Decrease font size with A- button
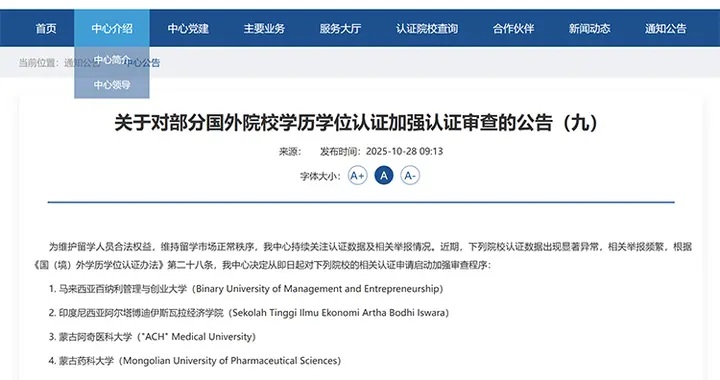 410,175
